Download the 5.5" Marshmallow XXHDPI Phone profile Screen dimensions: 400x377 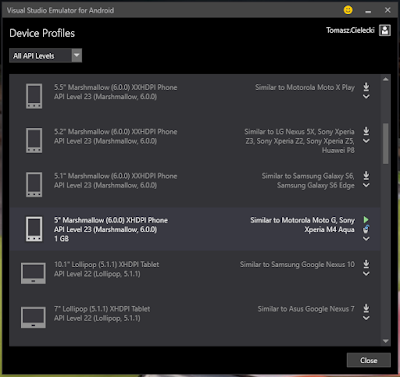366,87
